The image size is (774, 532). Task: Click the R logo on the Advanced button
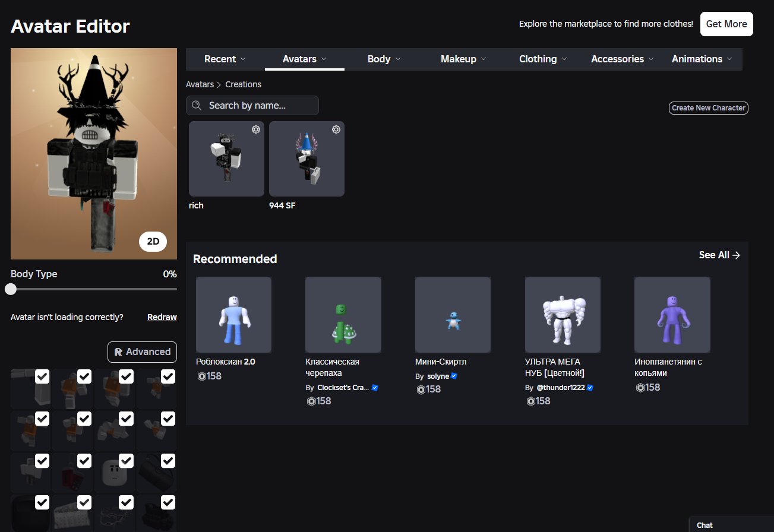[x=118, y=352]
